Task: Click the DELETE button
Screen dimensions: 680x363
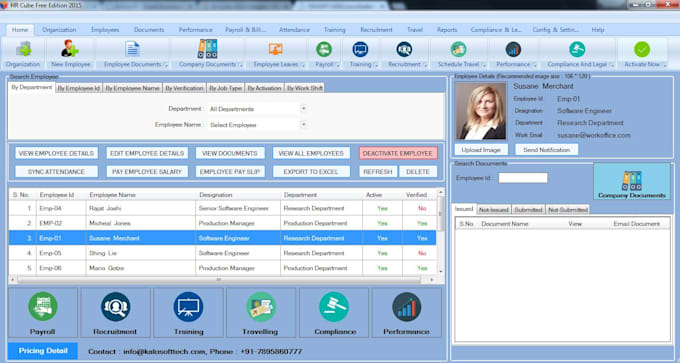Action: click(418, 172)
